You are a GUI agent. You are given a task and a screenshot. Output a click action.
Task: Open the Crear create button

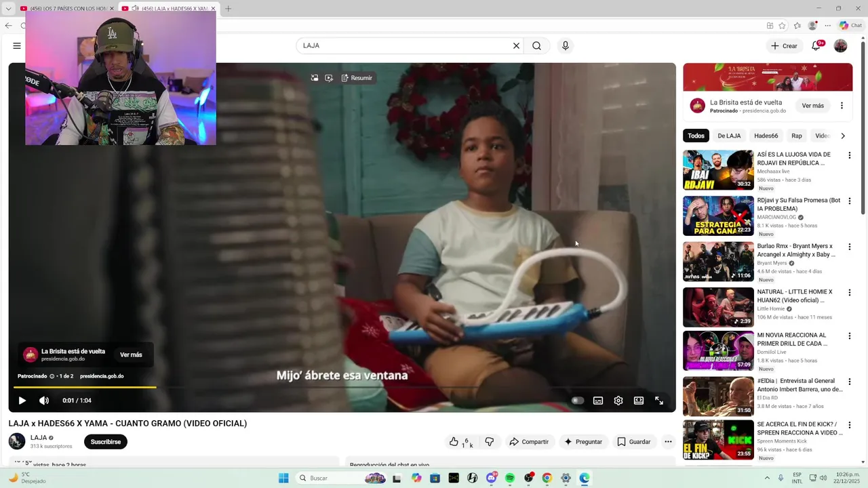click(x=784, y=46)
